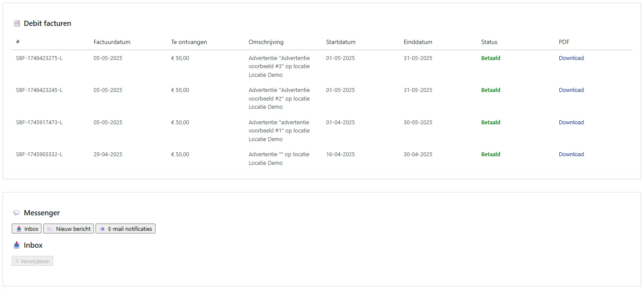The image size is (644, 290).
Task: Click the envelope icon on Nieuw bericht
Action: (51, 229)
